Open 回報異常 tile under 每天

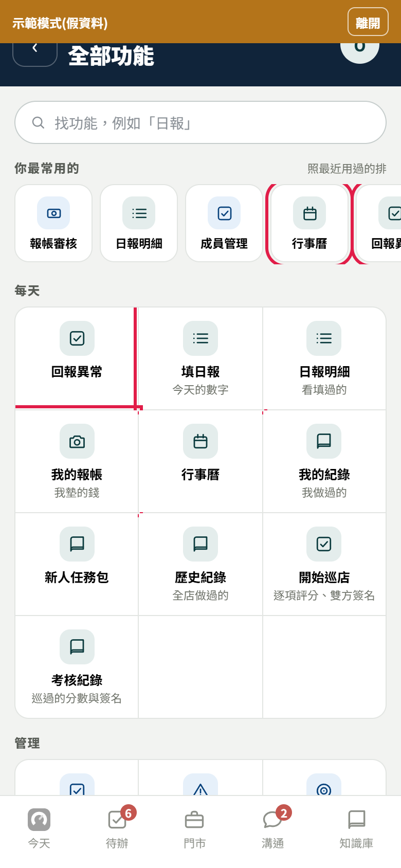coord(77,358)
